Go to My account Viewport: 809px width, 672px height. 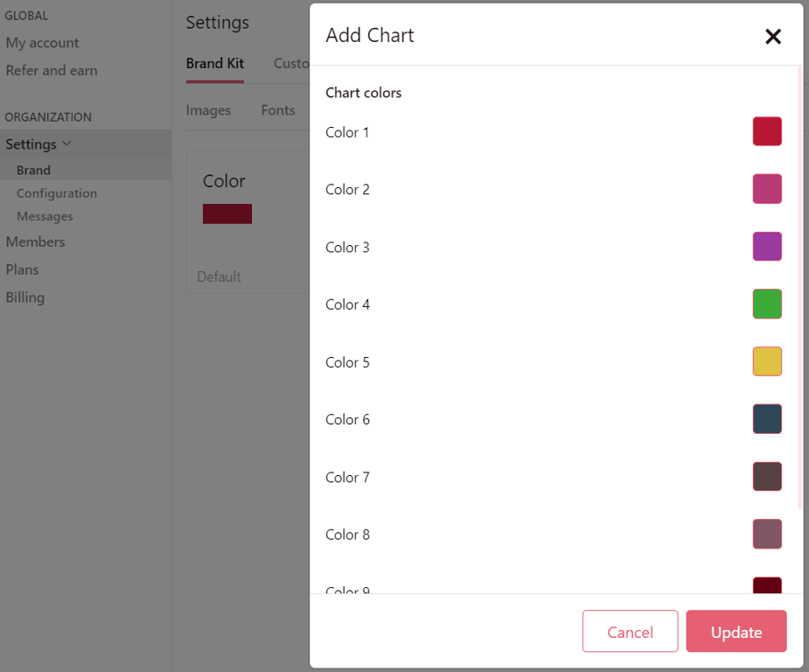pos(42,43)
